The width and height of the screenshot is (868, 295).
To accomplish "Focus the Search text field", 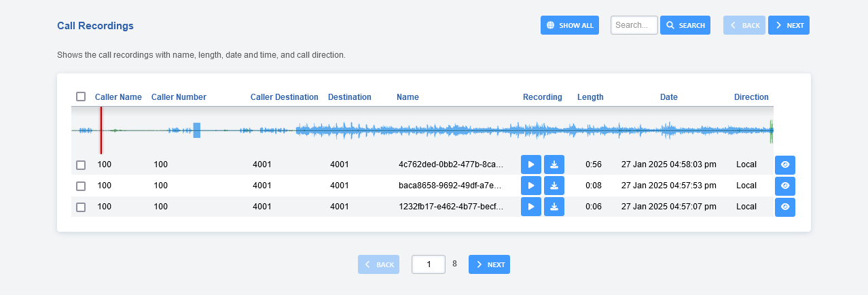I will (x=634, y=25).
